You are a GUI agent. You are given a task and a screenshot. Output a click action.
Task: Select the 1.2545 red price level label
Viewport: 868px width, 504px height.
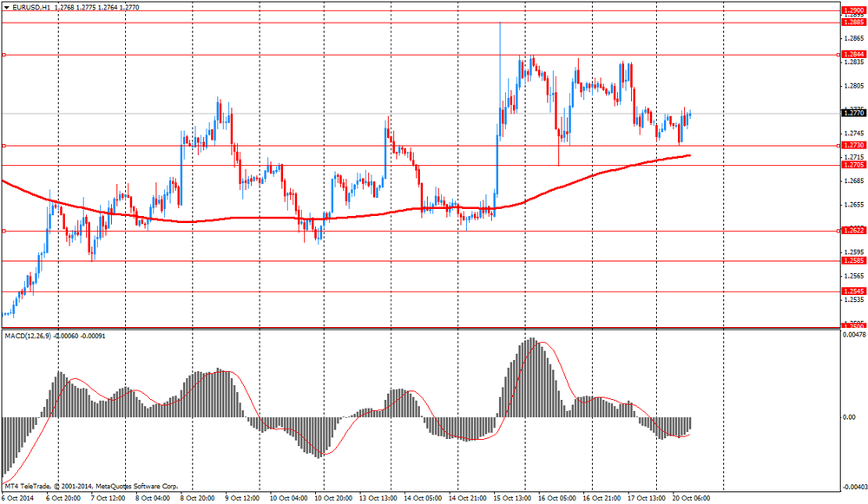(853, 291)
